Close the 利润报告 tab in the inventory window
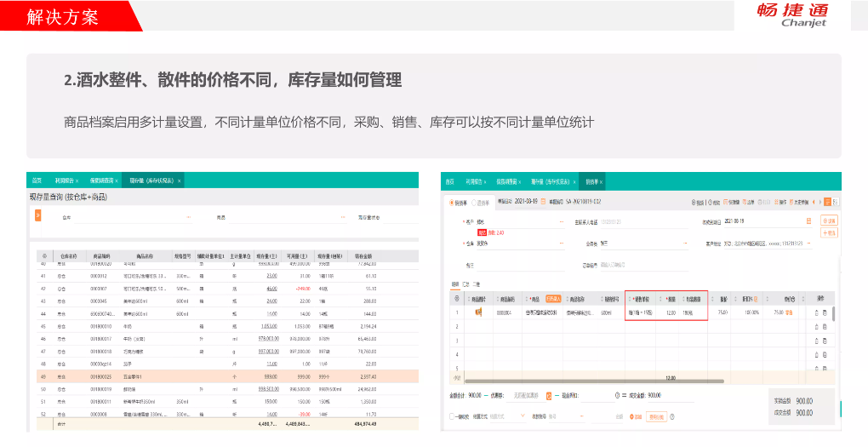Viewport: 868px width, 447px height. coord(77,181)
